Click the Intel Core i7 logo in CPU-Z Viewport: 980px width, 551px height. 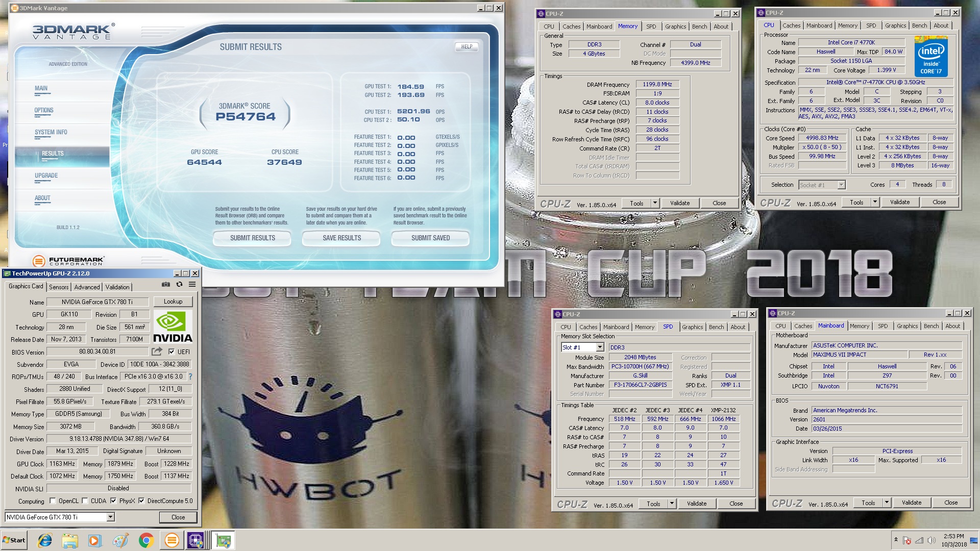point(931,57)
